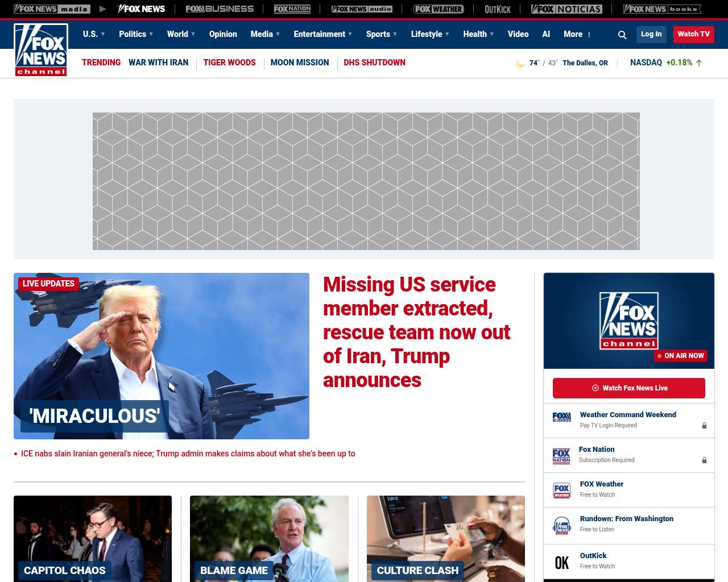Click the Log In button

(x=651, y=34)
